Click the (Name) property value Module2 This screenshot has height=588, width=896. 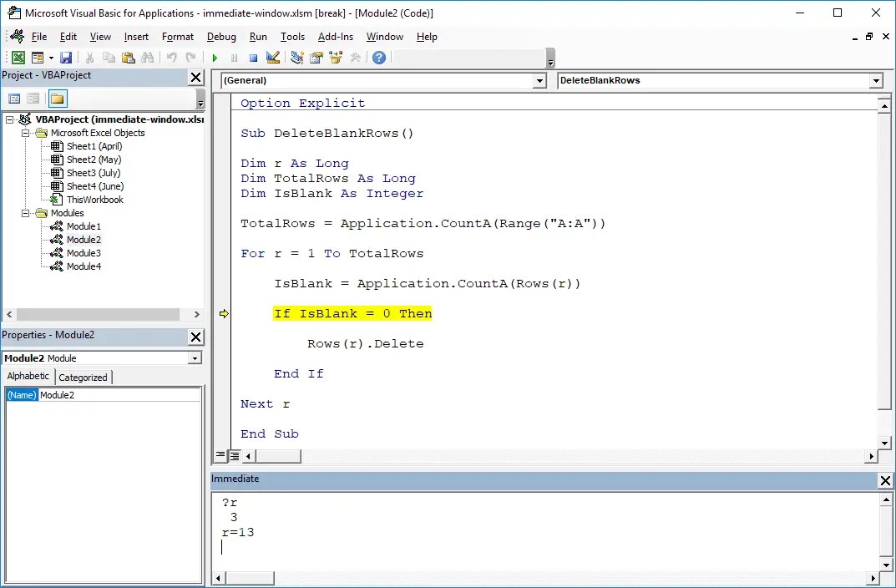click(120, 395)
